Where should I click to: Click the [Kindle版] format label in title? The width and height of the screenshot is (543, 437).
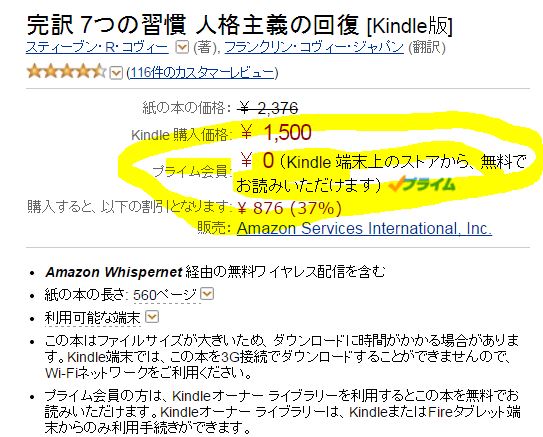[410, 26]
